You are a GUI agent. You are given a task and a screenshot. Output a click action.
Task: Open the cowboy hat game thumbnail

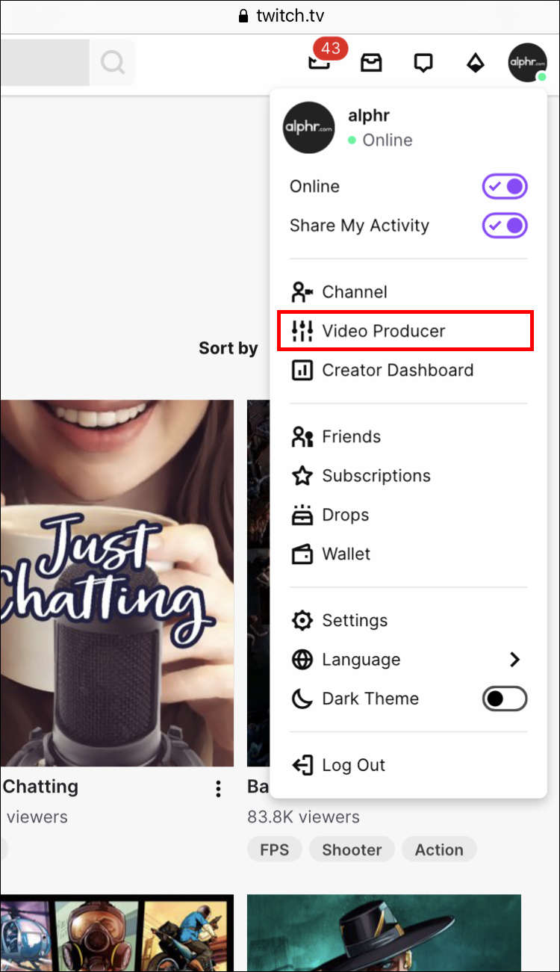click(x=384, y=933)
